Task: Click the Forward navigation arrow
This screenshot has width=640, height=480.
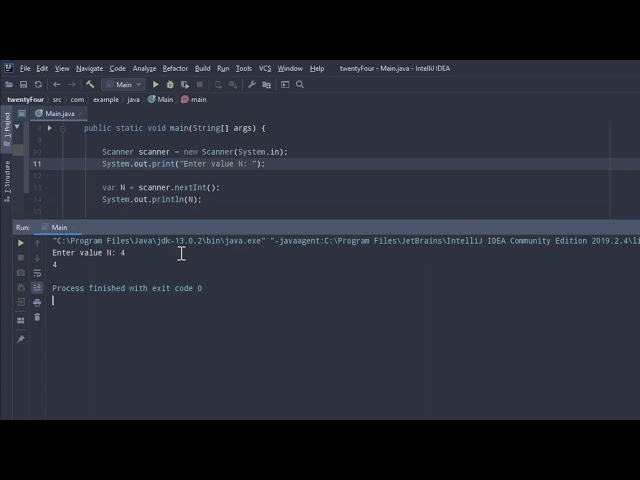Action: pos(71,84)
